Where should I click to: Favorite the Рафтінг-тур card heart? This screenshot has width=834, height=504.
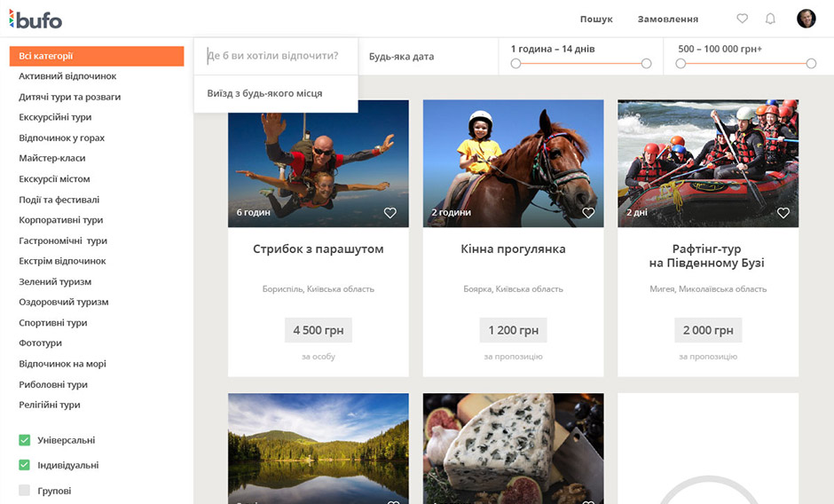click(783, 213)
